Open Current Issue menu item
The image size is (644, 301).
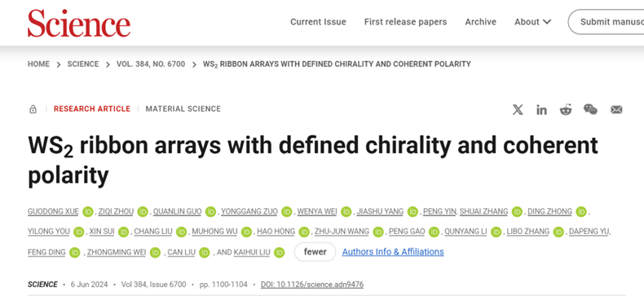[x=318, y=22]
